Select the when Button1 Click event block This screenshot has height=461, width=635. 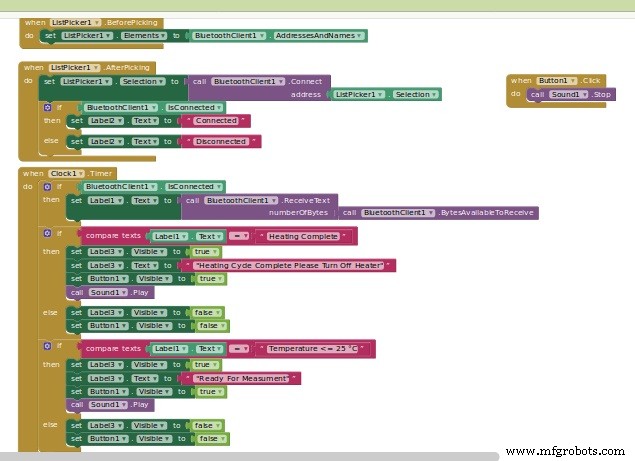point(520,80)
